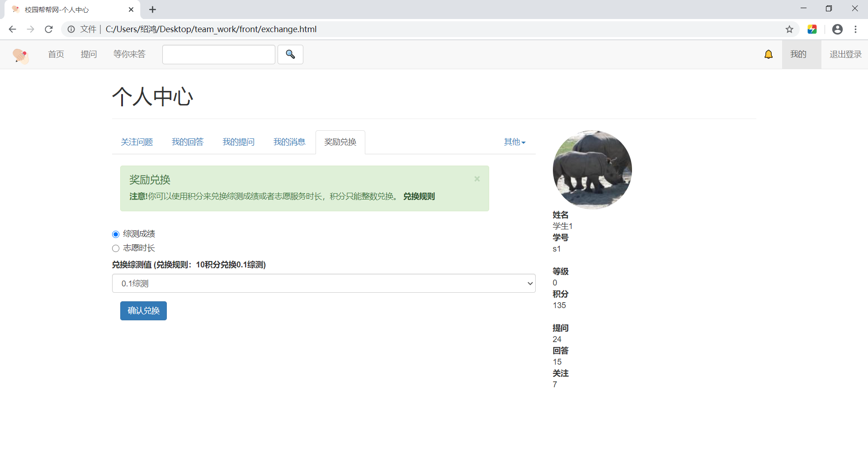The width and height of the screenshot is (868, 466).
Task: Open the browser profile avatar icon
Action: click(837, 29)
